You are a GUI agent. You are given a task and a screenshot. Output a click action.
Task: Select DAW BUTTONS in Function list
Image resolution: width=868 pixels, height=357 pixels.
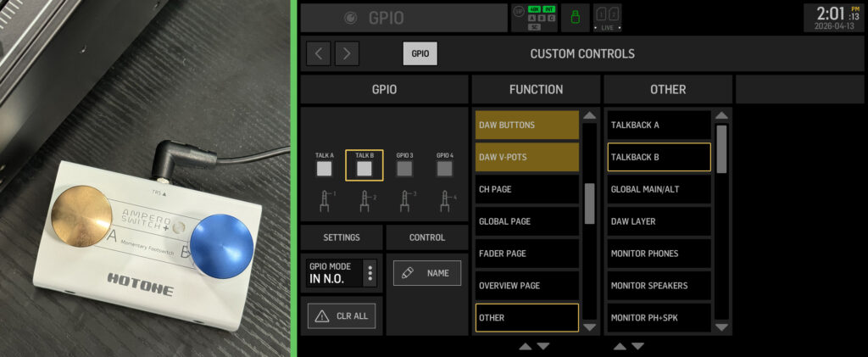click(x=527, y=126)
